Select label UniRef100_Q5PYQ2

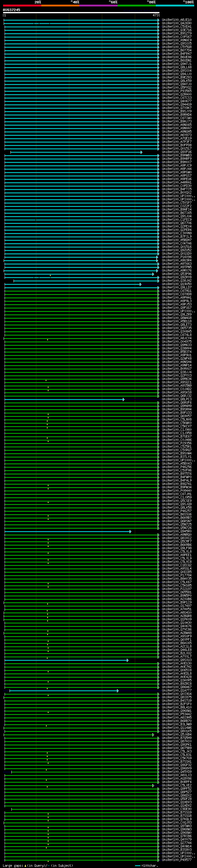176,88
